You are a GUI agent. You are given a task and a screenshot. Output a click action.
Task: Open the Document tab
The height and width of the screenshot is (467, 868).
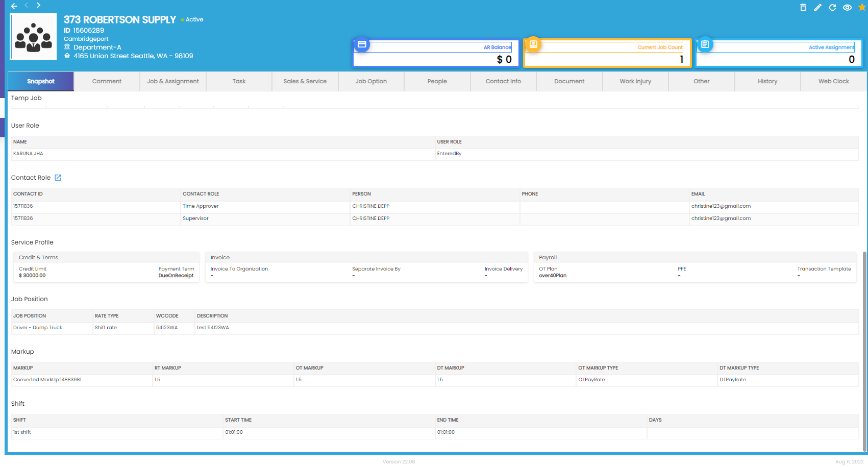coord(569,81)
